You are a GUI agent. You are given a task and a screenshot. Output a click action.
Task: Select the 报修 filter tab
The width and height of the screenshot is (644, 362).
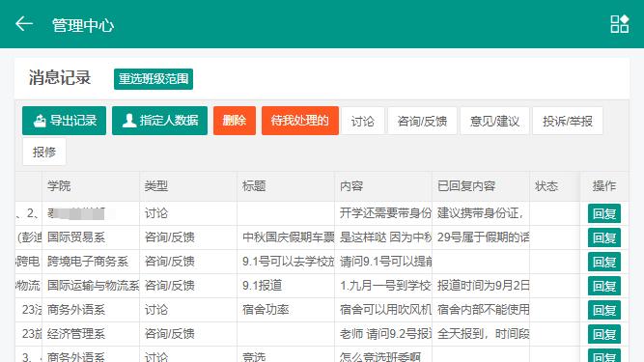point(44,152)
